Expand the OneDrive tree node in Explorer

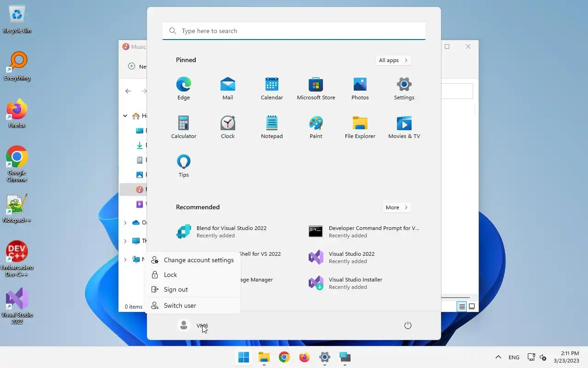(125, 223)
